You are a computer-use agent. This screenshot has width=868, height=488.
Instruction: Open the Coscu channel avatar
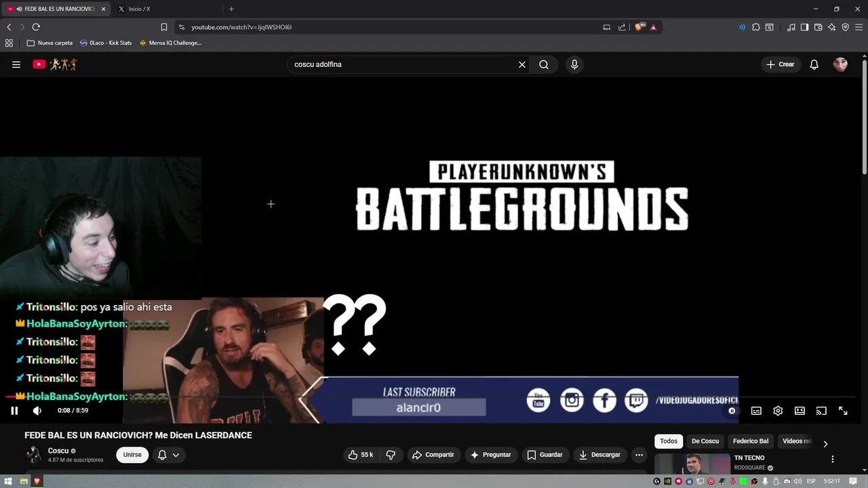(x=33, y=455)
